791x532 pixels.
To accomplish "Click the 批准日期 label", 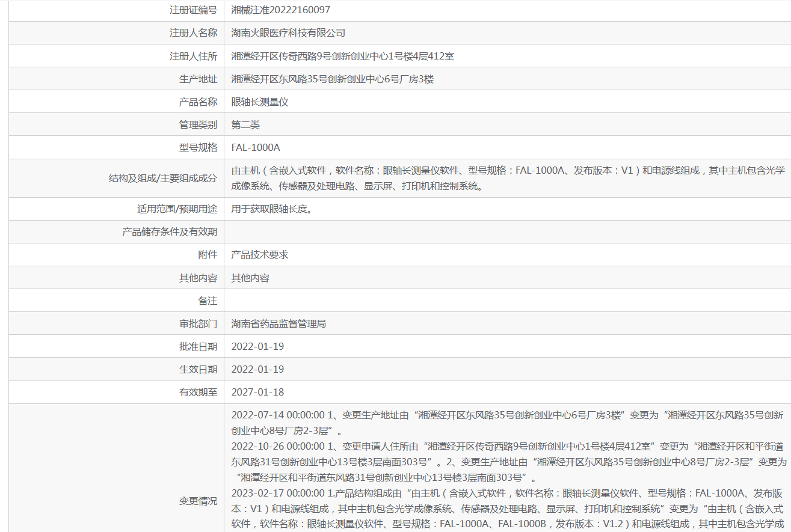I will pos(198,346).
